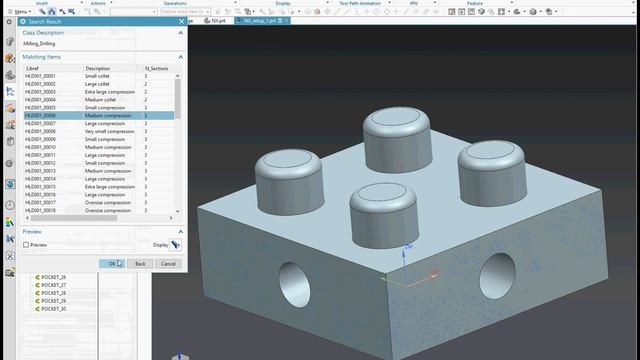640x360 pixels.
Task: Click the highlighted create icon in Insert toolbar
Action: (x=52, y=11)
